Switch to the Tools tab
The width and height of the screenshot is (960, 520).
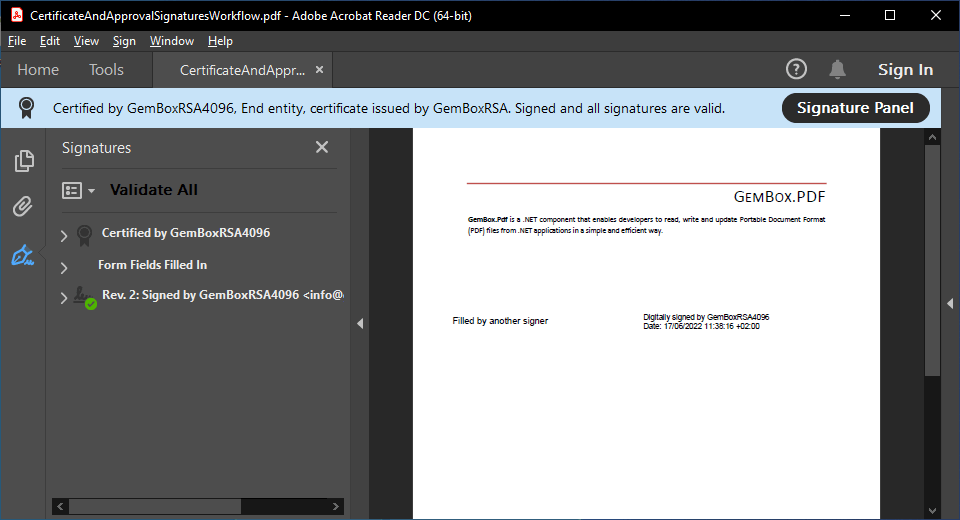pos(106,70)
